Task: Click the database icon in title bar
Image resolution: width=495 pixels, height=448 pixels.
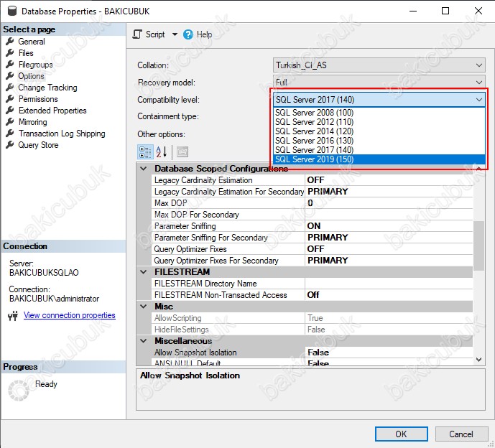Action: [x=11, y=11]
